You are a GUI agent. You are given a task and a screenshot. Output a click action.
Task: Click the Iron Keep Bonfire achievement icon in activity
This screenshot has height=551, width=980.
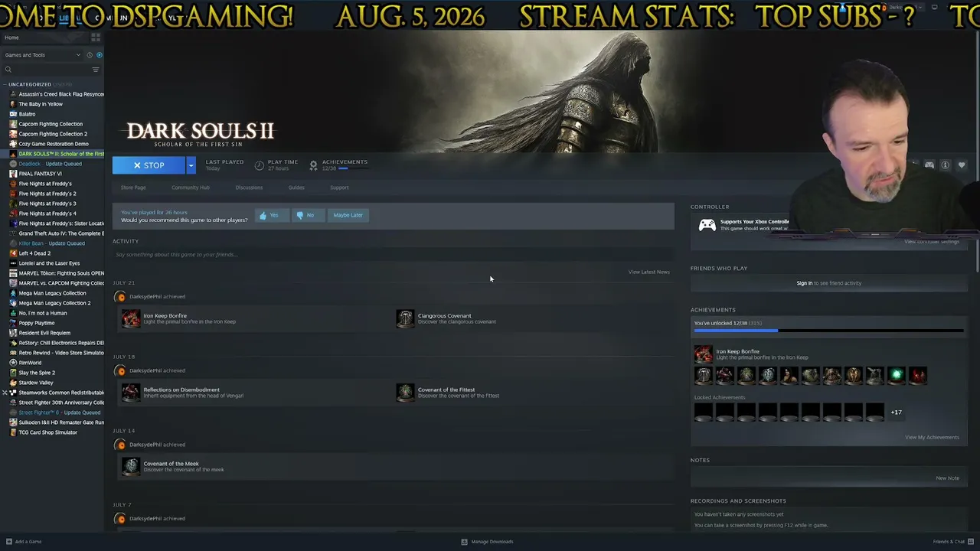[131, 318]
